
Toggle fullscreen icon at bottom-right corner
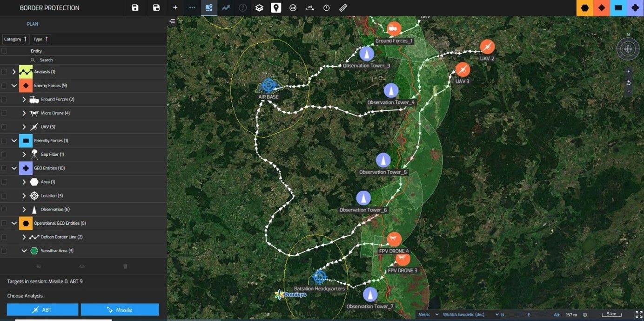pos(639,314)
